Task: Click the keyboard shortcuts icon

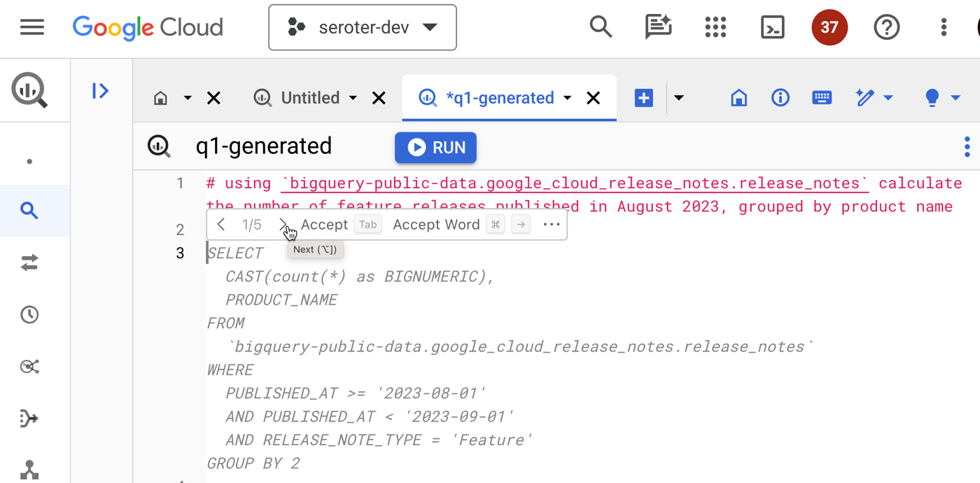Action: click(822, 97)
